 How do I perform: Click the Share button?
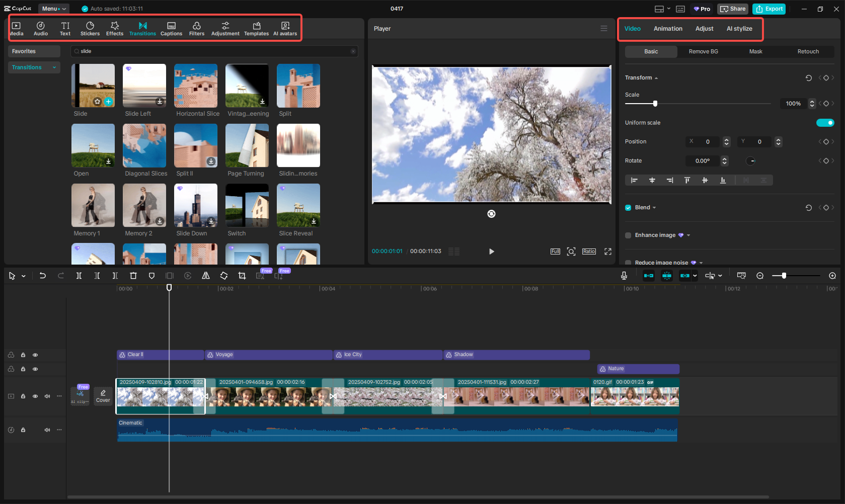tap(733, 9)
